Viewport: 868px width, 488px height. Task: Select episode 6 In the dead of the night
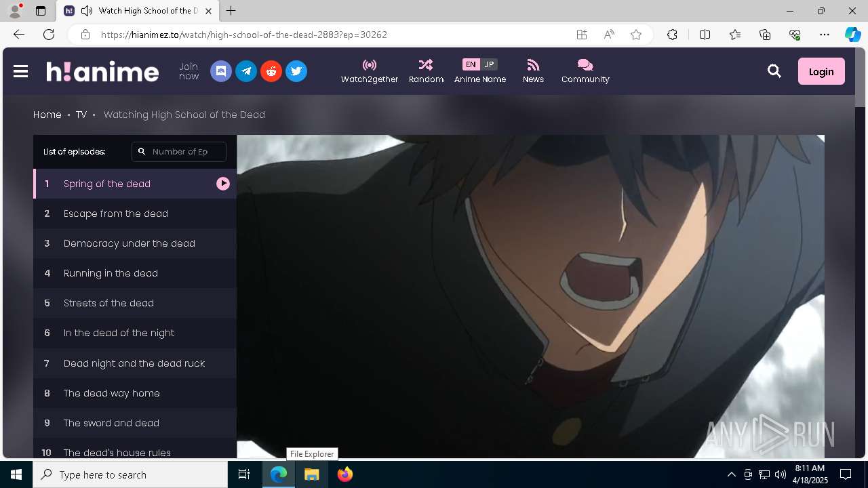(x=135, y=333)
